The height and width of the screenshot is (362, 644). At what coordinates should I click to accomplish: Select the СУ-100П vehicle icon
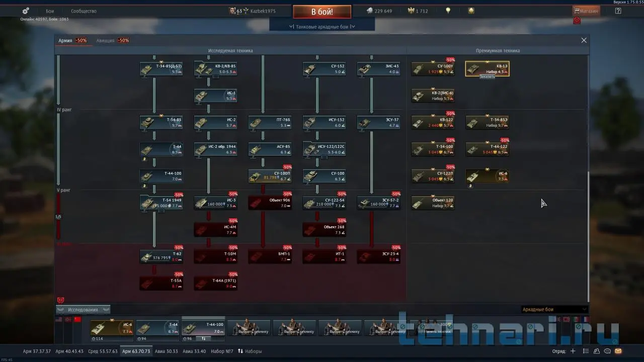tap(270, 176)
